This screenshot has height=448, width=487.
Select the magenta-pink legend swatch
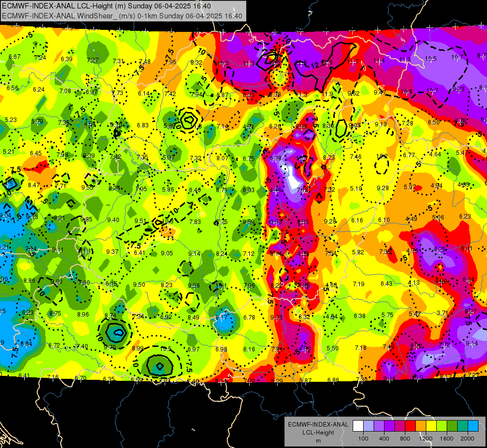tap(400, 426)
